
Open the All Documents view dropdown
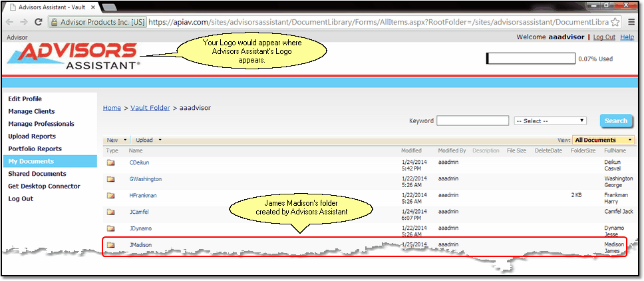(603, 140)
